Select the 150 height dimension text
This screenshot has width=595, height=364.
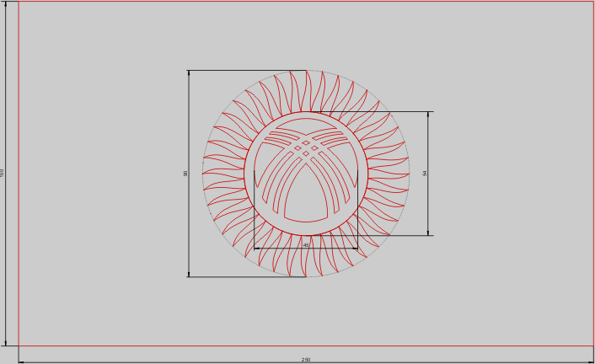point(3,173)
